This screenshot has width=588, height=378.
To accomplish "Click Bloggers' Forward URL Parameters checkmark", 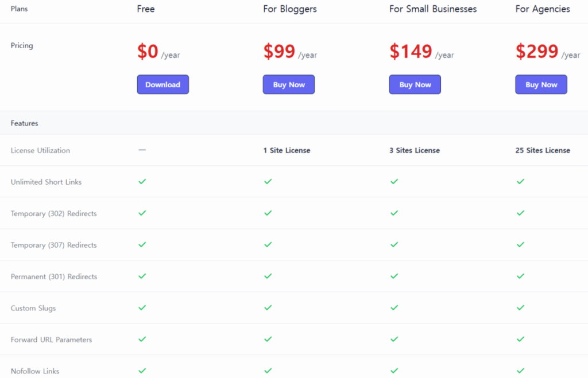I will click(x=268, y=339).
